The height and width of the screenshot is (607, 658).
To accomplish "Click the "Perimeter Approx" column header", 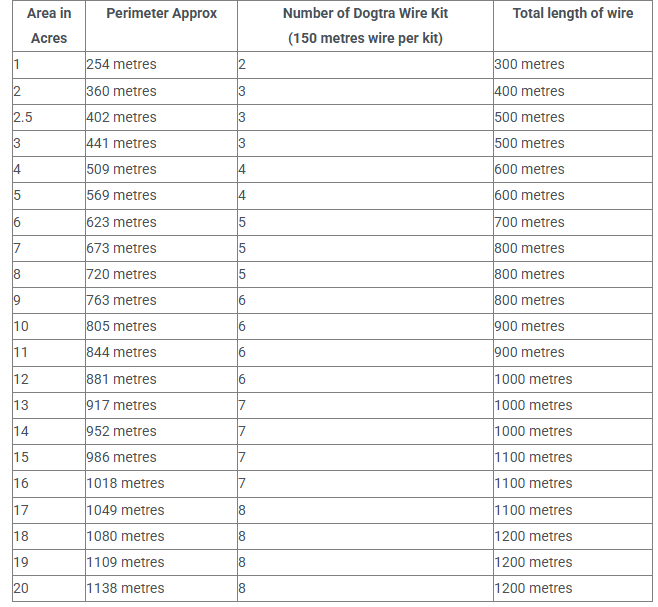I will tap(161, 14).
